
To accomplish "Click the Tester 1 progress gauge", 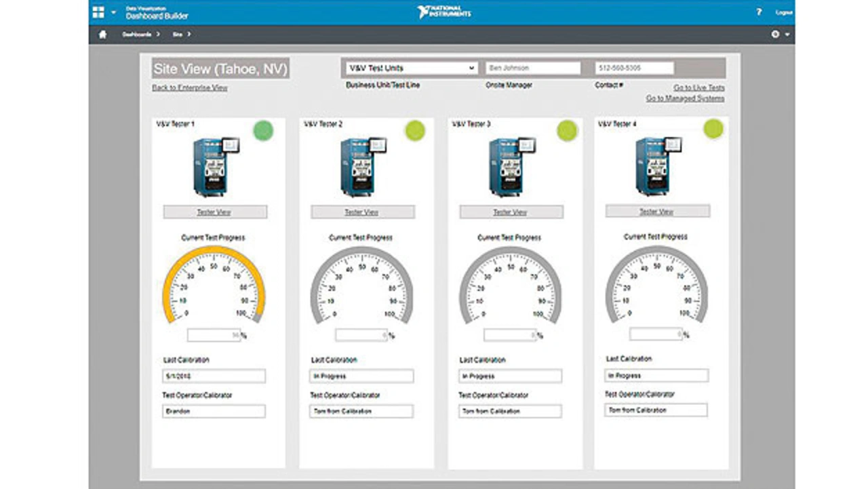I will (x=214, y=285).
